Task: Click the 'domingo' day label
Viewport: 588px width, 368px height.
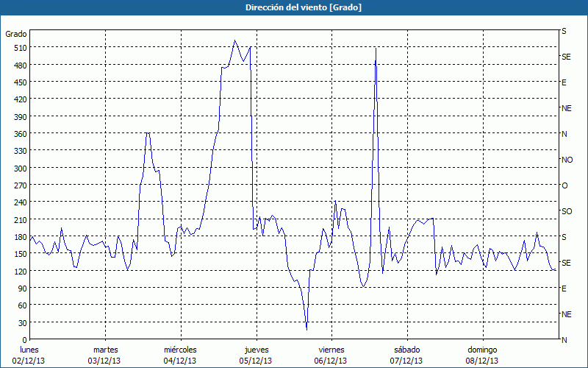Action: pos(482,350)
